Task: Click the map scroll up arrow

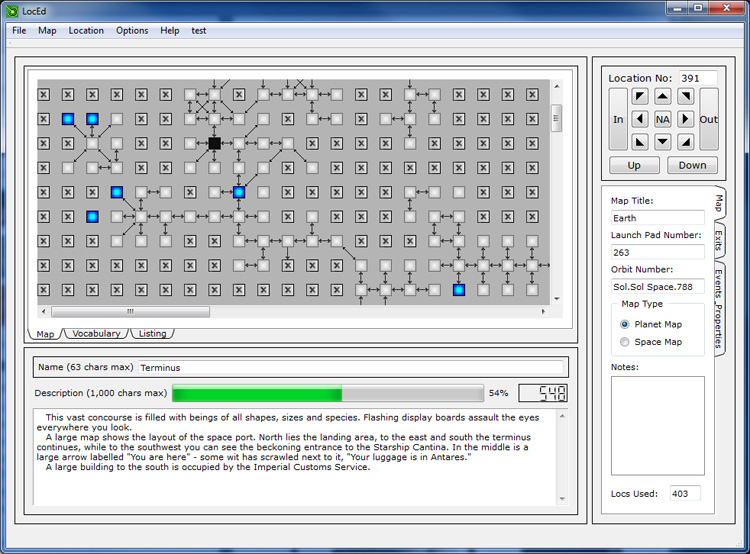Action: point(556,87)
